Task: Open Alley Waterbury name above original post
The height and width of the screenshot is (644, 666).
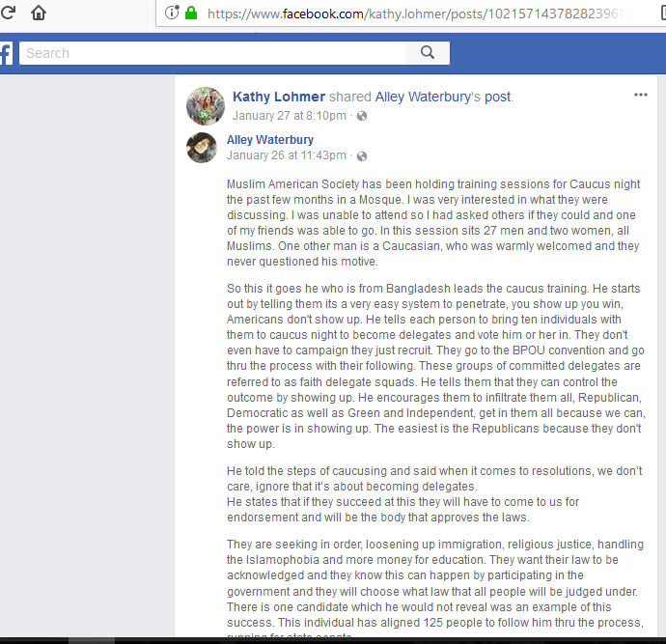Action: coord(270,140)
